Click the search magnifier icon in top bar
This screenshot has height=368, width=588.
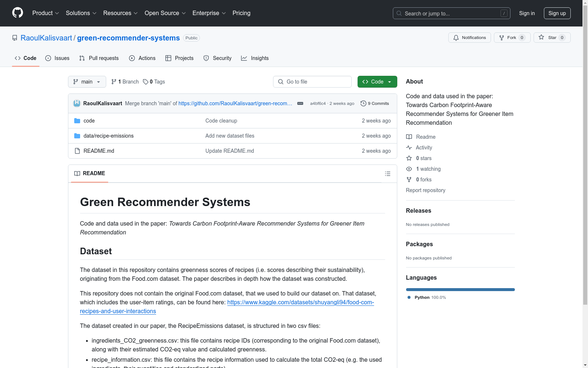click(399, 13)
